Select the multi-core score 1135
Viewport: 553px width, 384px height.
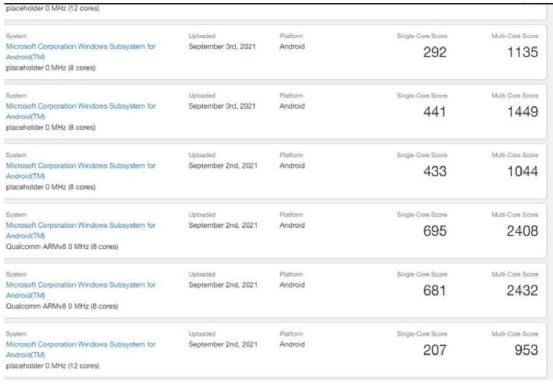[x=523, y=53]
